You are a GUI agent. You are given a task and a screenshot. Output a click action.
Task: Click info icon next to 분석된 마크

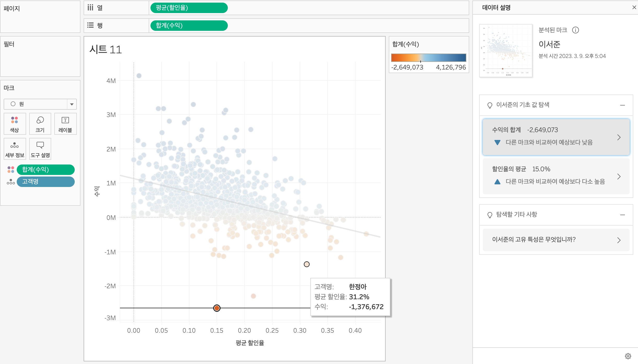click(575, 30)
